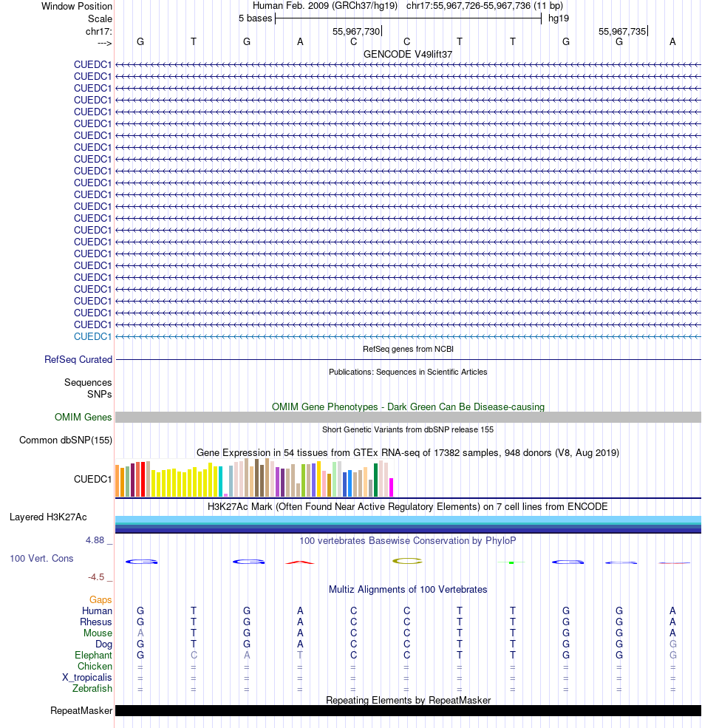The height and width of the screenshot is (728, 702).
Task: Click the RepeatMasker track label
Action: click(x=81, y=711)
